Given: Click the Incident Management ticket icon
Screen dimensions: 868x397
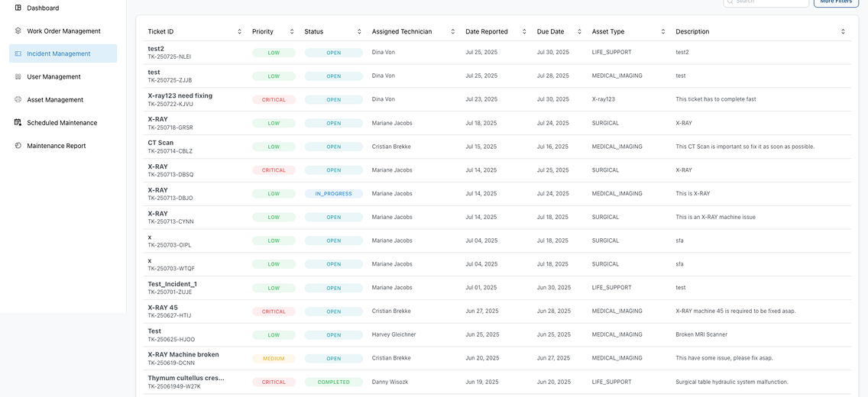Looking at the screenshot, I should coord(18,53).
